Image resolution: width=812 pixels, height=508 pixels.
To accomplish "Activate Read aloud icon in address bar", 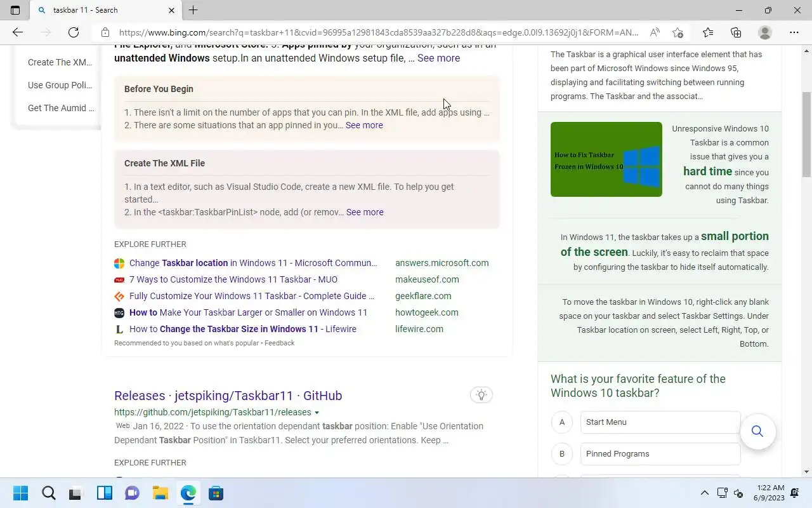I will pyautogui.click(x=655, y=32).
